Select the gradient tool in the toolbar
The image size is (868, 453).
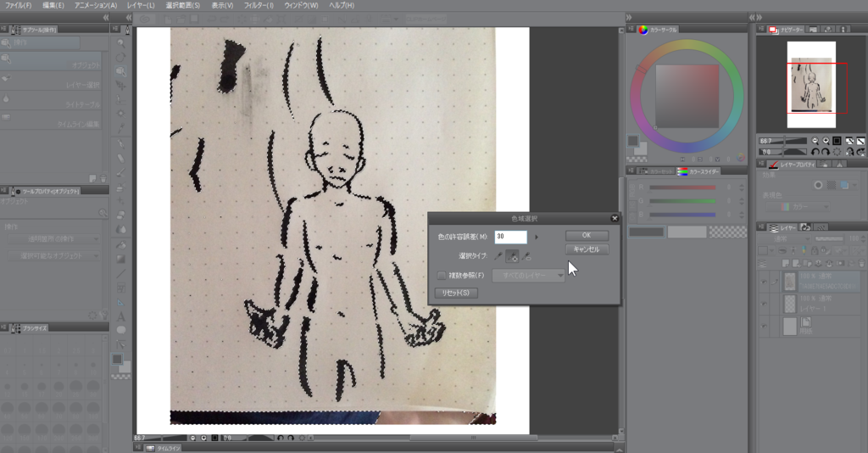(x=120, y=260)
